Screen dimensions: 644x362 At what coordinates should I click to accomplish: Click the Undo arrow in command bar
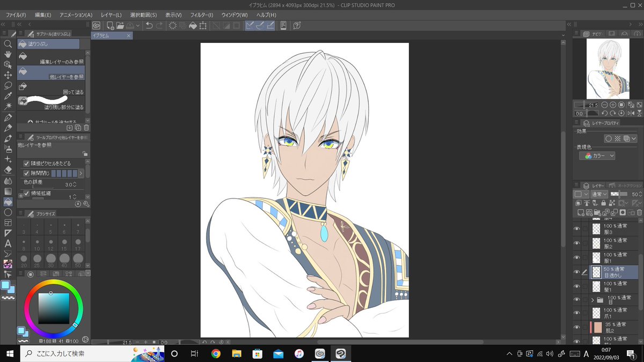click(x=149, y=25)
